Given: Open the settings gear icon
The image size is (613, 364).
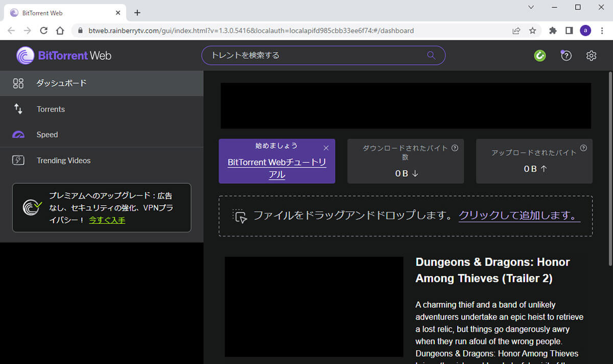Looking at the screenshot, I should tap(591, 56).
